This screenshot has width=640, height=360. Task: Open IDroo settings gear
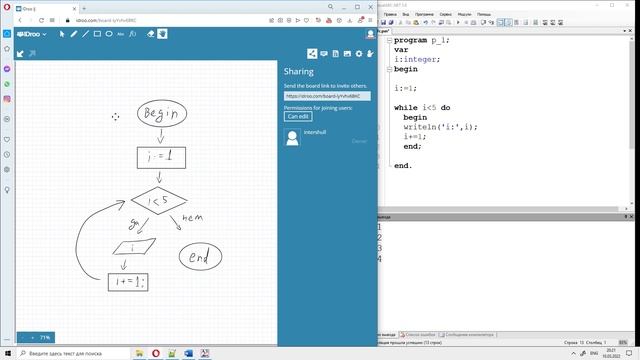pos(359,53)
